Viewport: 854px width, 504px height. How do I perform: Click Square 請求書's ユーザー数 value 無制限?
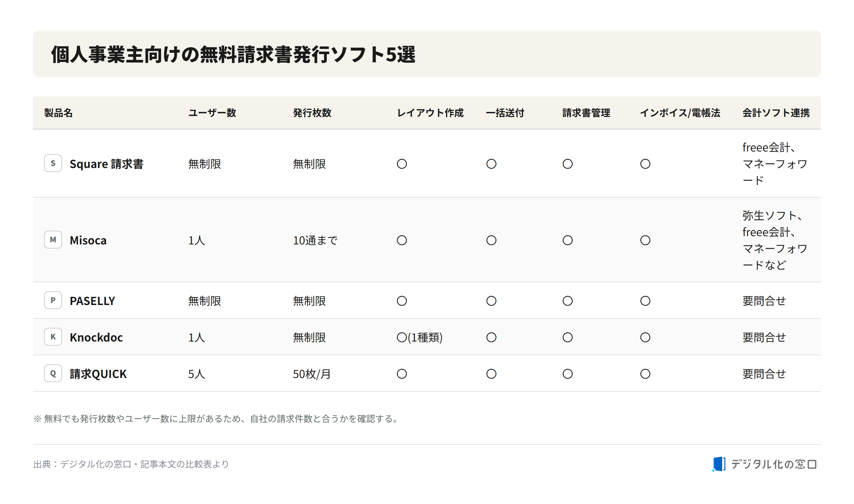point(205,164)
